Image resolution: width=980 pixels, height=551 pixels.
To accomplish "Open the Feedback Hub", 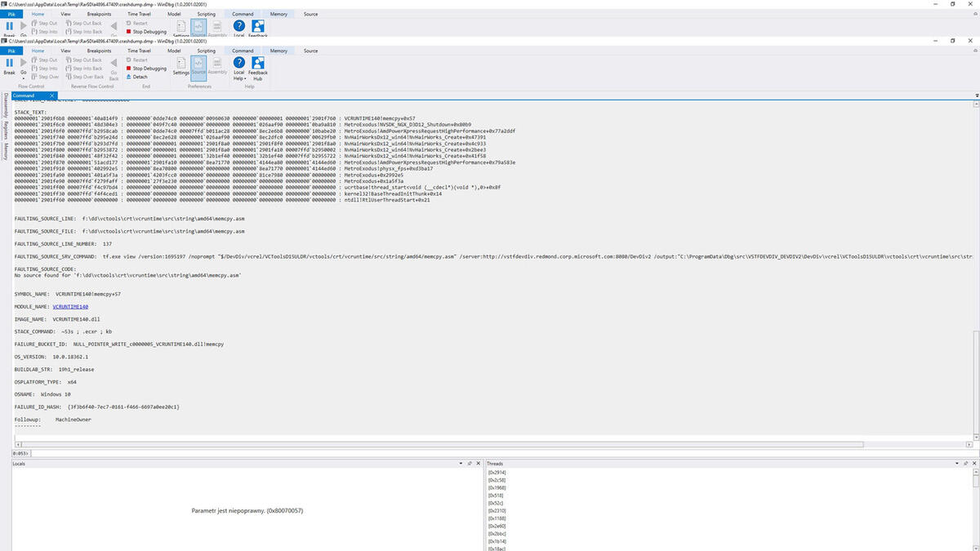I will click(258, 69).
